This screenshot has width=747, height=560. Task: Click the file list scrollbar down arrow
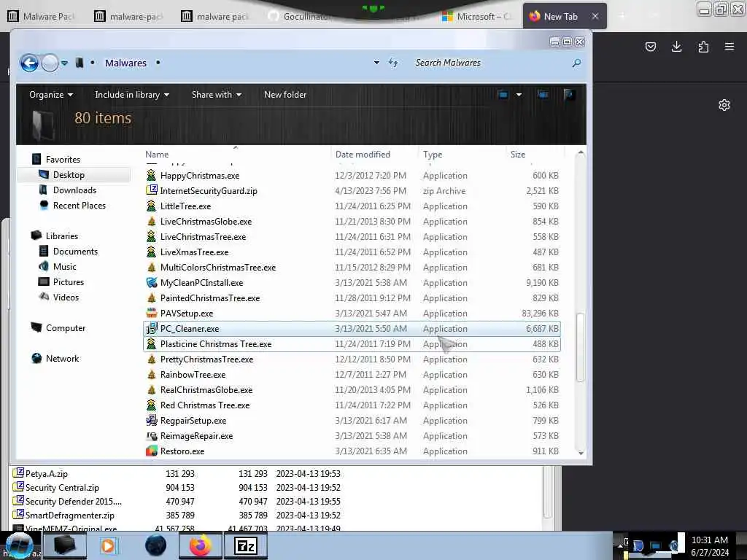pos(580,453)
